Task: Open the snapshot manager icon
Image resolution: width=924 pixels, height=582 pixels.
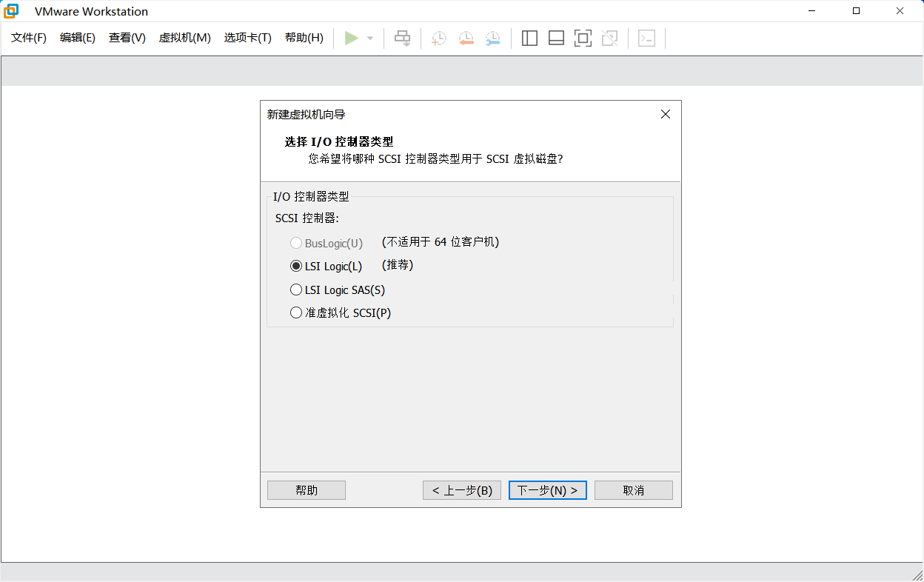Action: click(492, 39)
